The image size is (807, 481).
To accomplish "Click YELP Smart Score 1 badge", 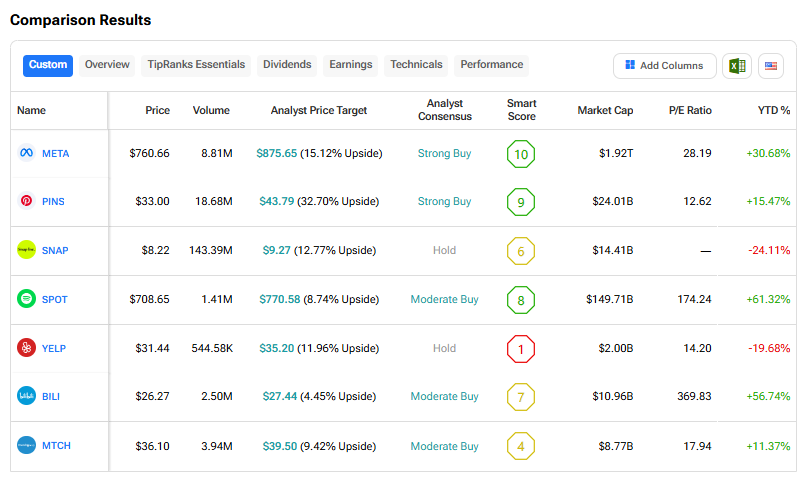I will (521, 349).
